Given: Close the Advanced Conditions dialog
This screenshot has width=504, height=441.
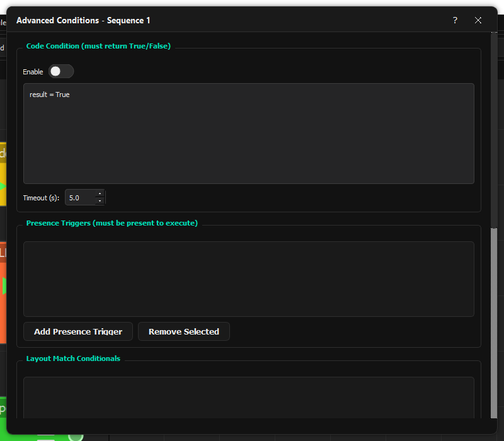Looking at the screenshot, I should click(x=478, y=20).
